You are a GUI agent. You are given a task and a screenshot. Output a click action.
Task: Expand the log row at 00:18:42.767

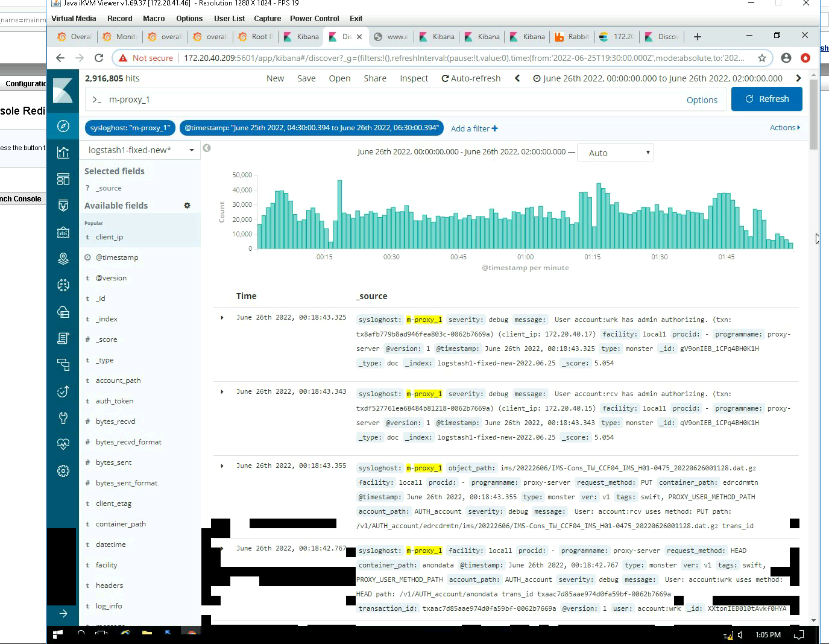pyautogui.click(x=222, y=548)
